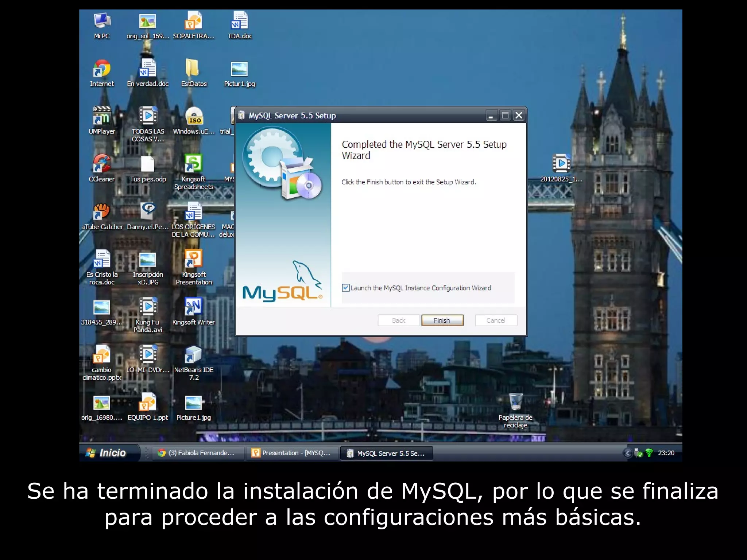Image resolution: width=747 pixels, height=560 pixels.
Task: Minimize the MySQL Server 5.5 Setup window
Action: click(x=491, y=116)
